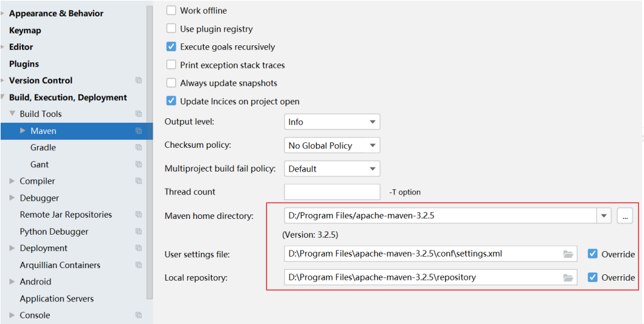Toggle Override for User settings file

592,254
